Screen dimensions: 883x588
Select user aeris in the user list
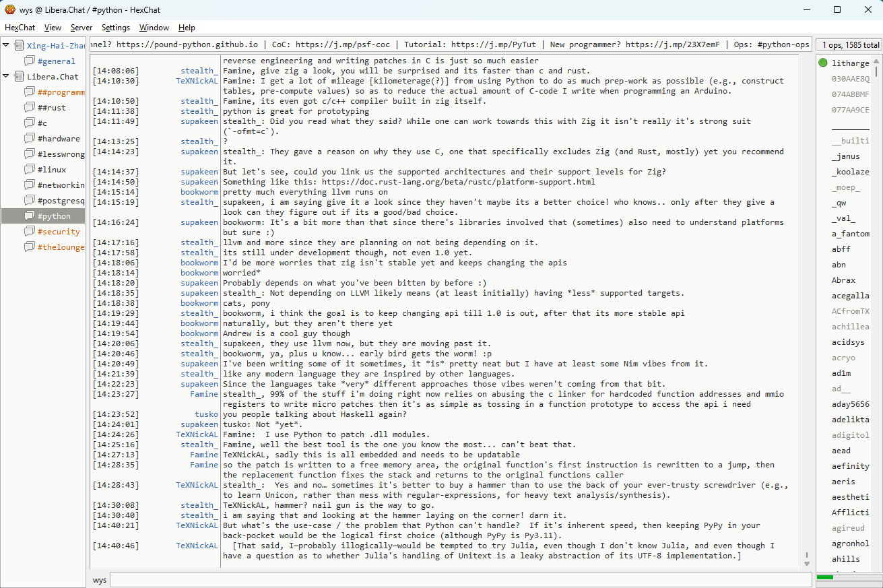coord(844,482)
